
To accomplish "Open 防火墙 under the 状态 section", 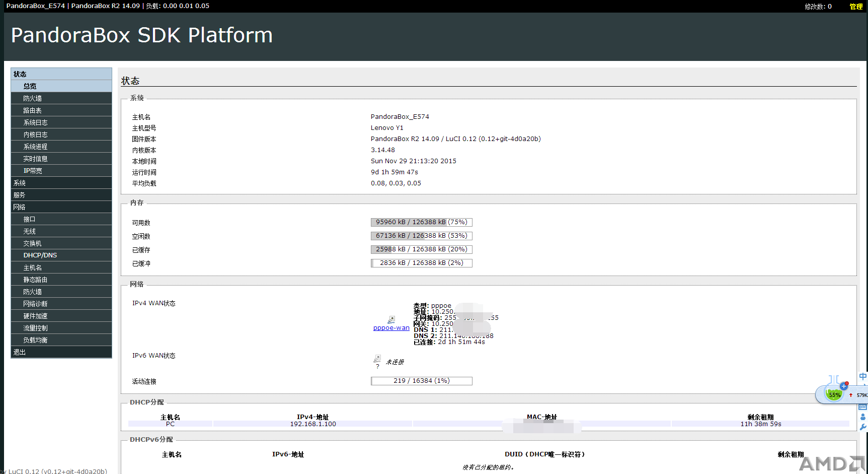I will [61, 98].
